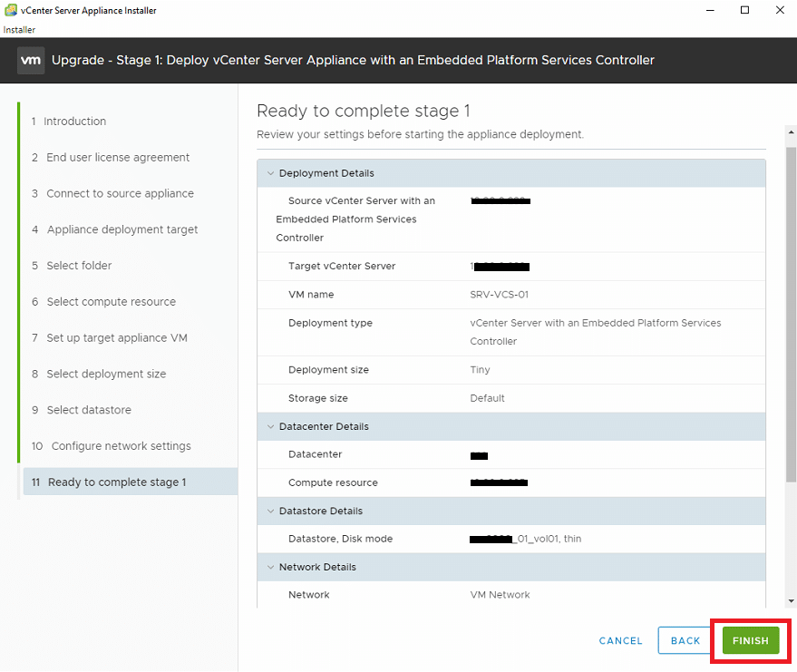
Task: Go to End user license agreement step
Action: (111, 158)
